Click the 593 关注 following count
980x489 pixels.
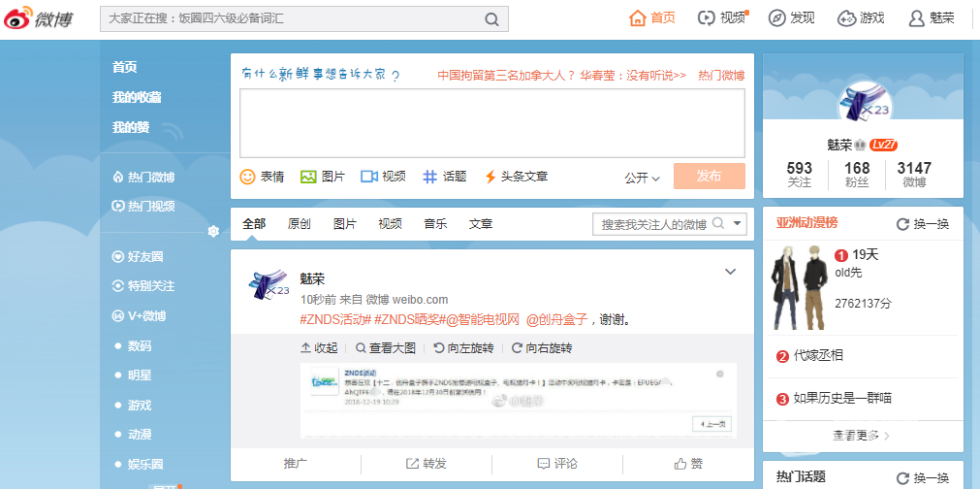pyautogui.click(x=800, y=175)
